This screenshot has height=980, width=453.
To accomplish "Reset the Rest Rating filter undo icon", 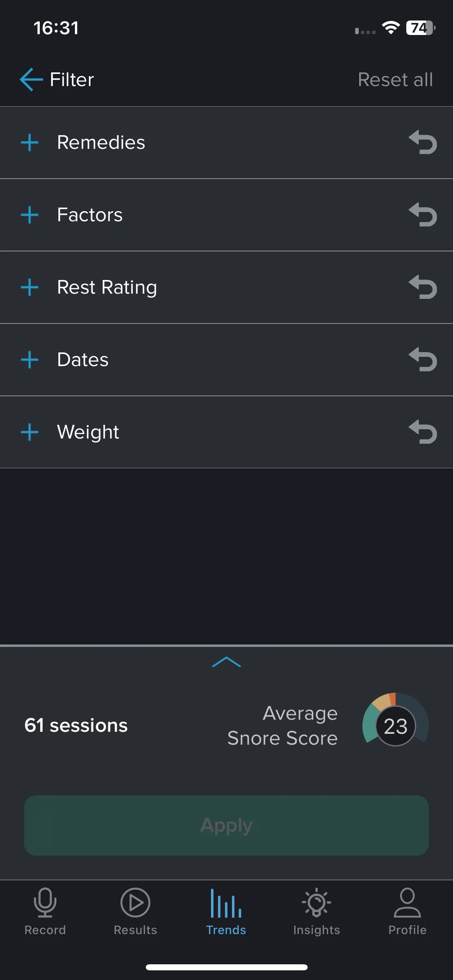I will point(423,287).
